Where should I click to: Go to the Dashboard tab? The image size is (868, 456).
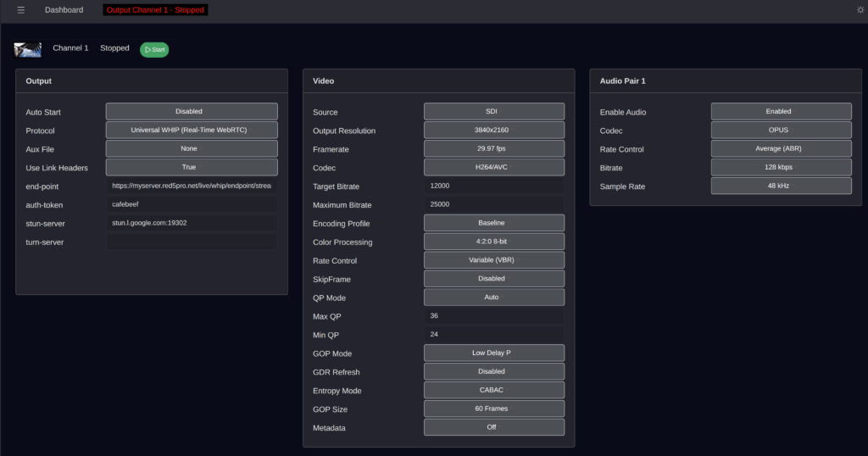pos(64,10)
